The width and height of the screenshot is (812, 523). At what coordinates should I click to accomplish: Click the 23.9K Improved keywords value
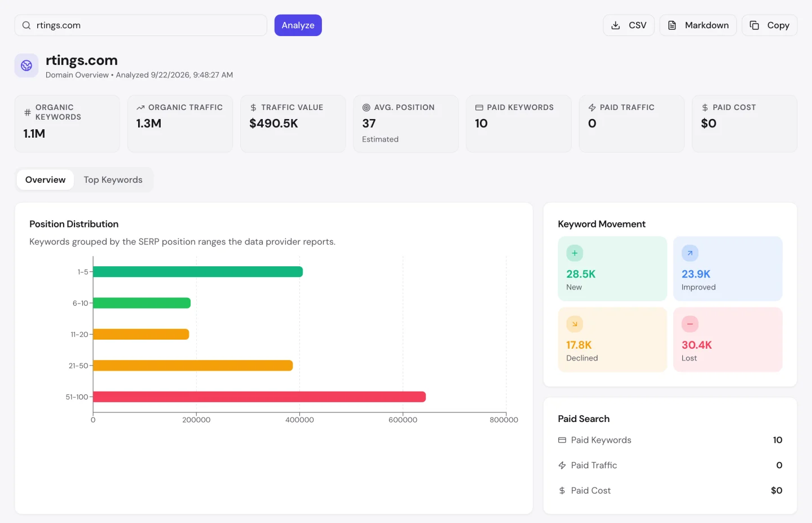click(696, 274)
